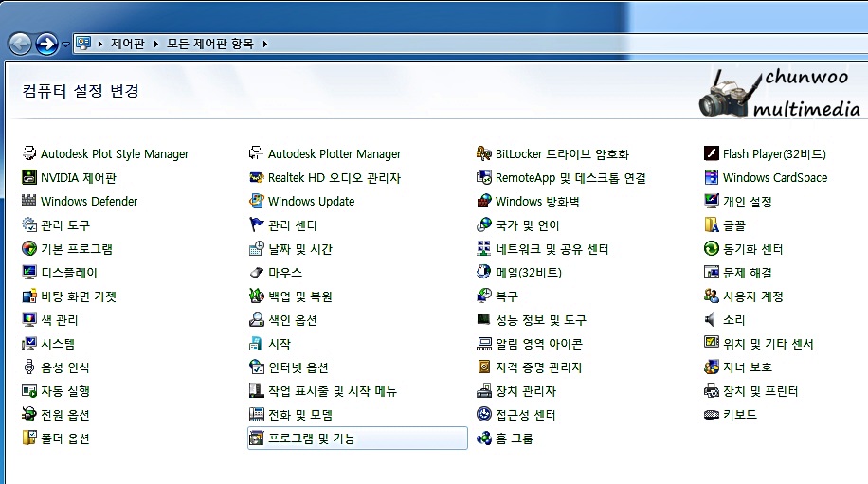The height and width of the screenshot is (484, 868).
Task: Open the Realtek HD 오디오 관리자 icon
Action: pos(256,177)
